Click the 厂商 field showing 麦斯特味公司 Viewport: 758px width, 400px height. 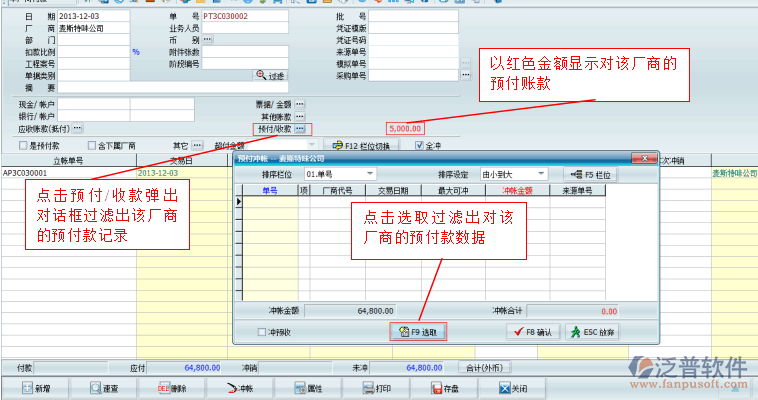(x=93, y=28)
